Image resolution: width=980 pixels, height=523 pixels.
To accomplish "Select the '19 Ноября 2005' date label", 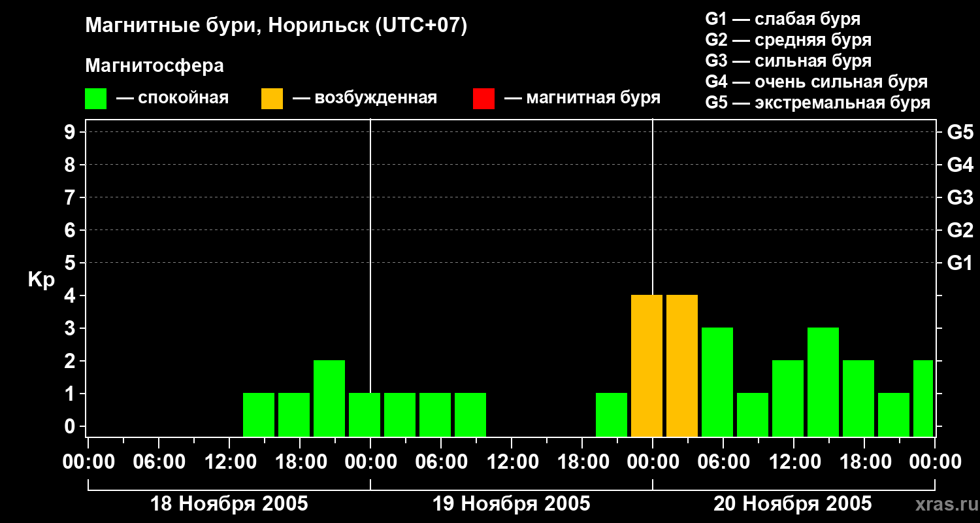I will point(512,504).
